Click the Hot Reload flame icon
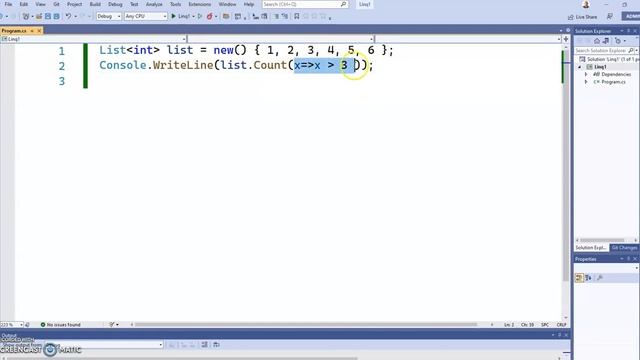The image size is (640, 360). click(x=210, y=16)
